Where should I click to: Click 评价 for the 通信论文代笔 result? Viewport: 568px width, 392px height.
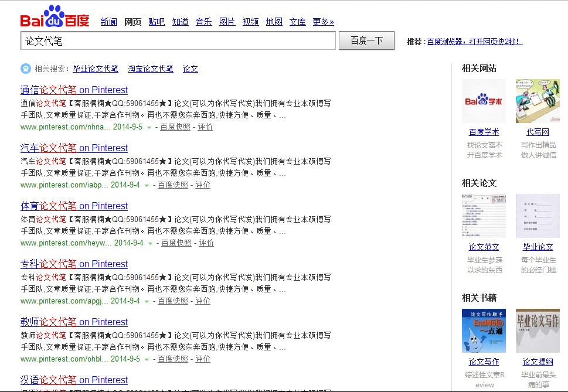[x=205, y=127]
